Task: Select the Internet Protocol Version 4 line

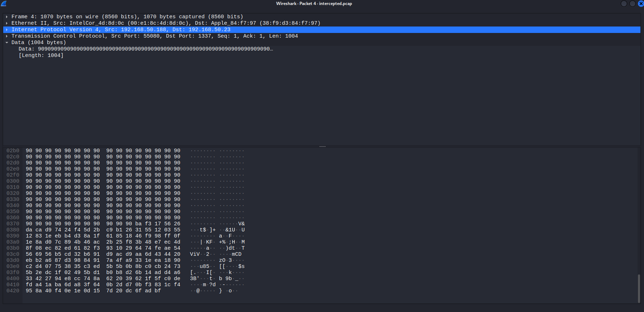Action: 322,30
